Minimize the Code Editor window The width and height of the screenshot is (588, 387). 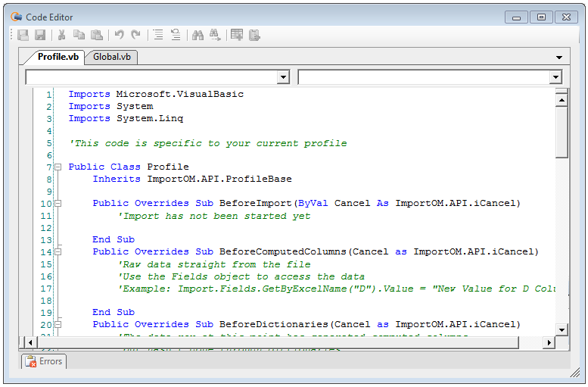point(516,17)
